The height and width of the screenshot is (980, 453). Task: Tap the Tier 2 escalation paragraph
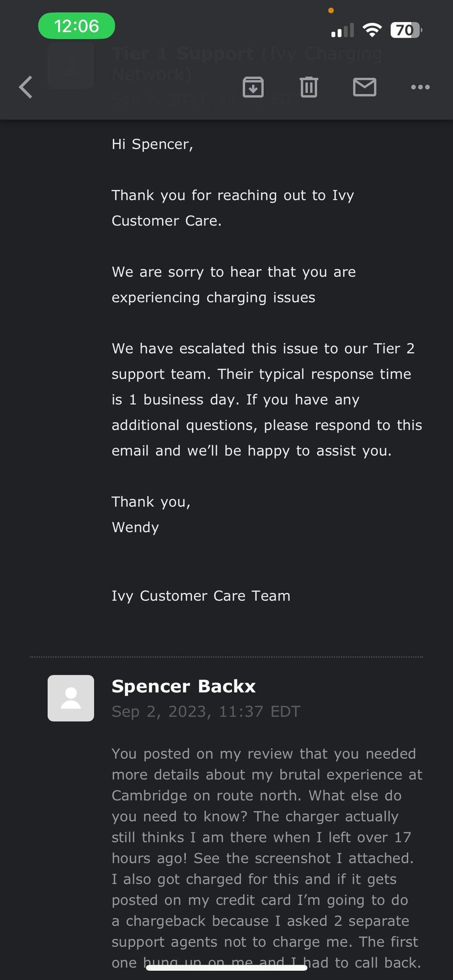[266, 399]
